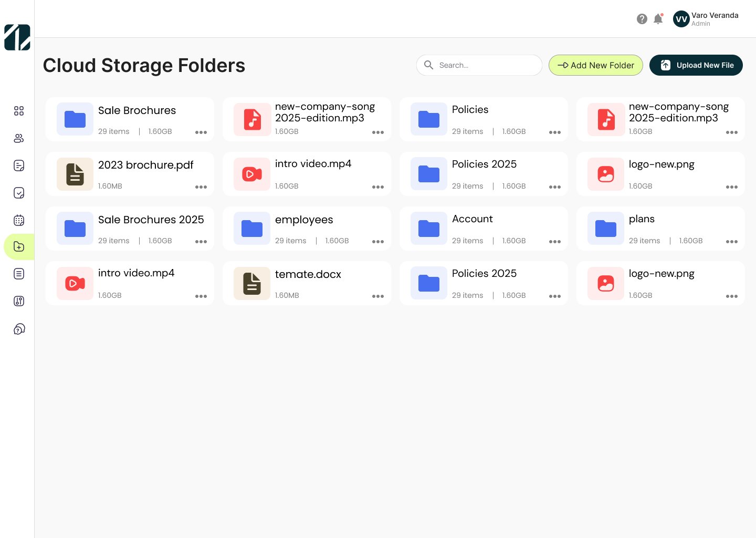
Task: Select the highlighted cloud storage folder sidebar icon
Action: 19,247
